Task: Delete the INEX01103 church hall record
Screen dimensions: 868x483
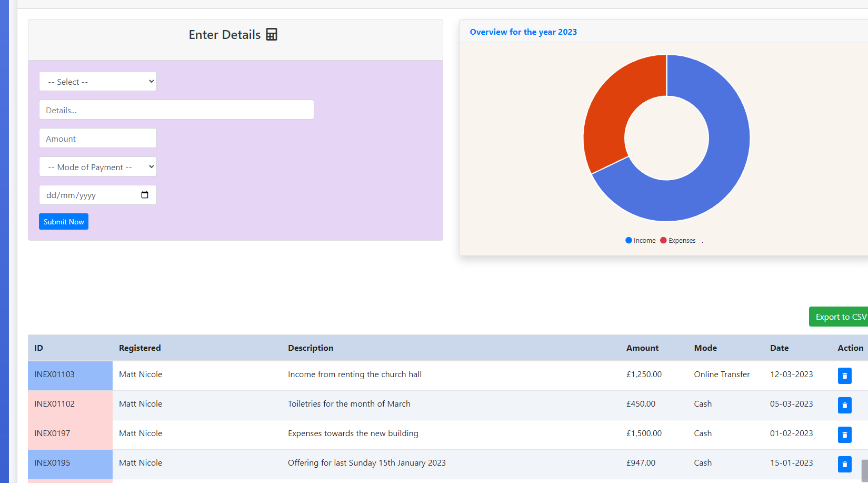Action: click(x=844, y=376)
